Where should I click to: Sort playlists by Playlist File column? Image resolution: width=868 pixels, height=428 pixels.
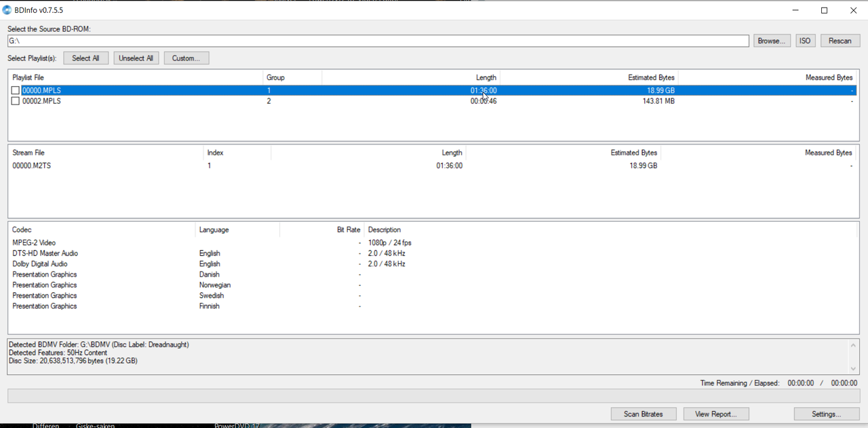(x=136, y=77)
